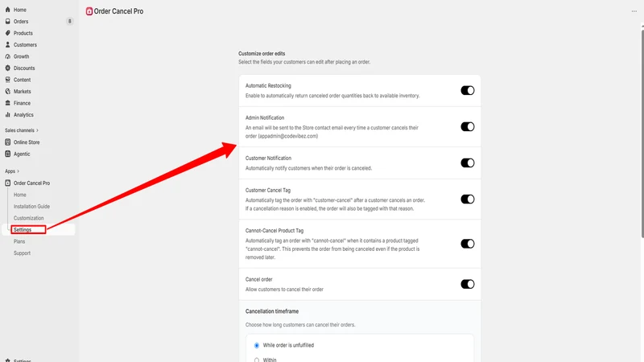Toggle Automatic Restocking switch
Image resolution: width=644 pixels, height=362 pixels.
click(468, 90)
